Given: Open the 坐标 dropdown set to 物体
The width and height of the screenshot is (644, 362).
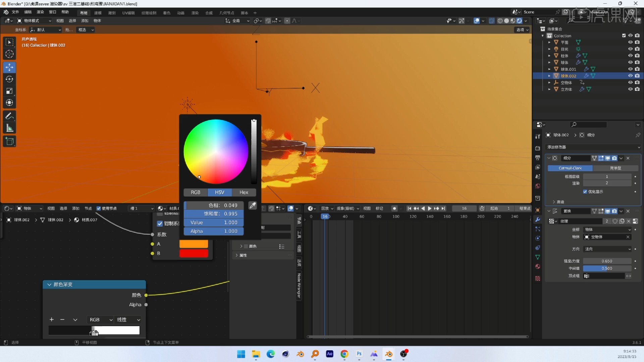Looking at the screenshot, I should pyautogui.click(x=607, y=230).
